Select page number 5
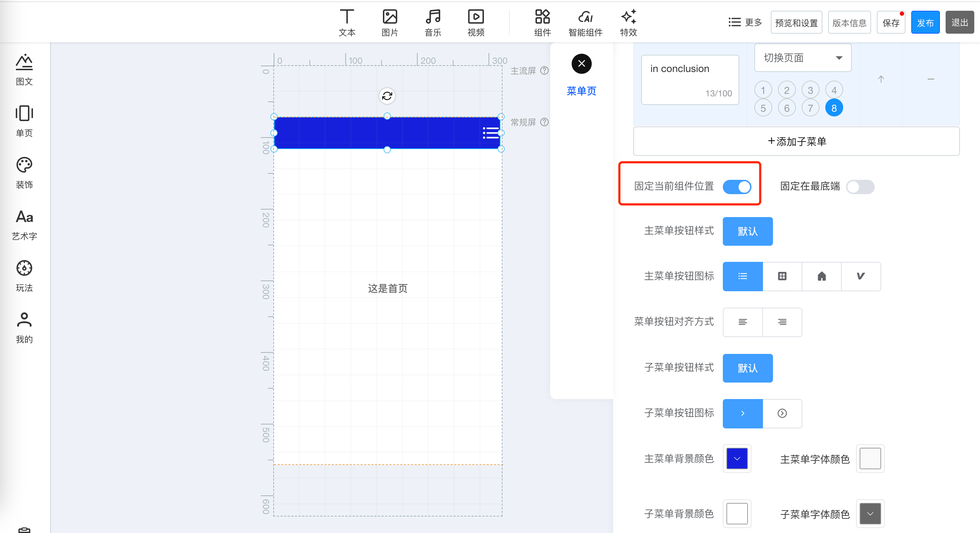The height and width of the screenshot is (533, 980). pos(763,109)
